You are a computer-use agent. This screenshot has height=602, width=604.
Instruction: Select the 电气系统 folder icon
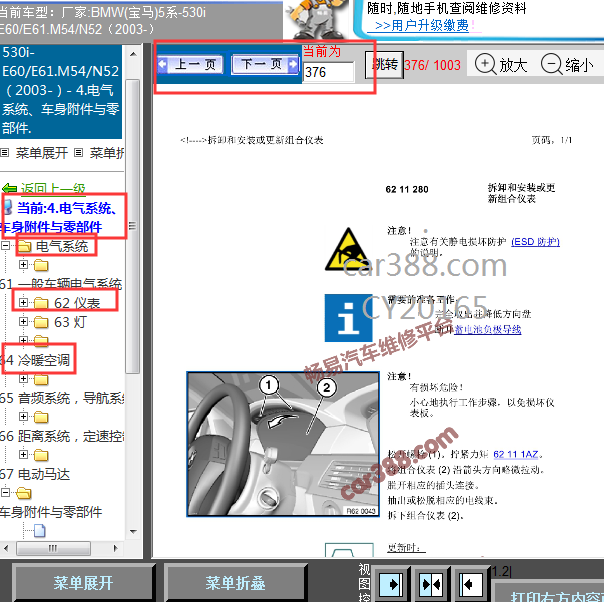24,246
